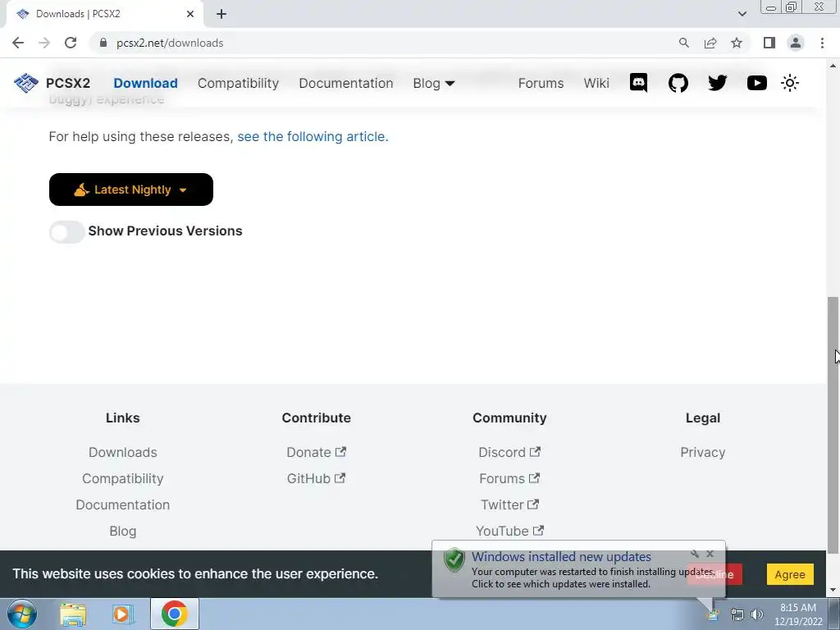
Task: Go back with the browser back arrow
Action: point(18,43)
